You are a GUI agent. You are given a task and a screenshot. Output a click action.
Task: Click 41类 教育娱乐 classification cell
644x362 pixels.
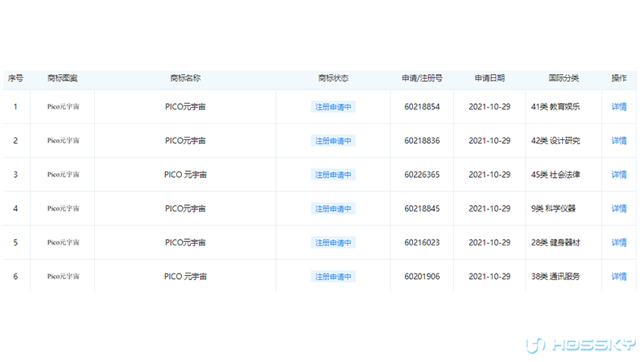tap(555, 107)
